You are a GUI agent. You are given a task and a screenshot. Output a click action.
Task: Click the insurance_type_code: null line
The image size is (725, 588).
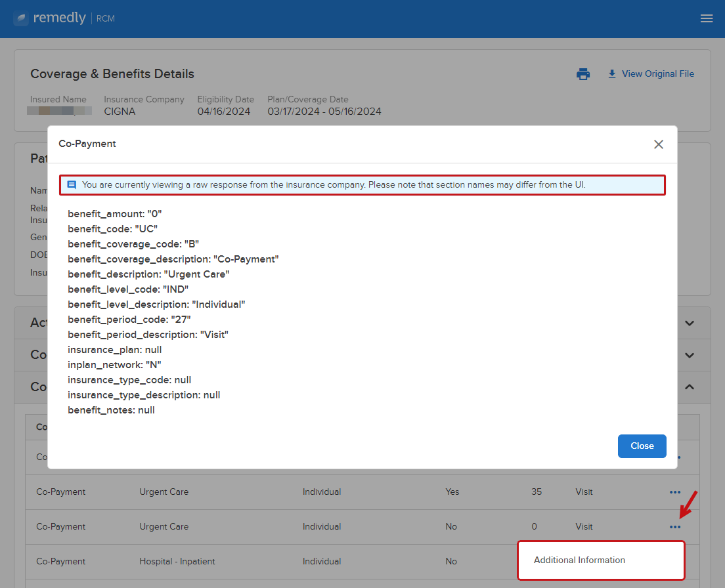point(129,380)
